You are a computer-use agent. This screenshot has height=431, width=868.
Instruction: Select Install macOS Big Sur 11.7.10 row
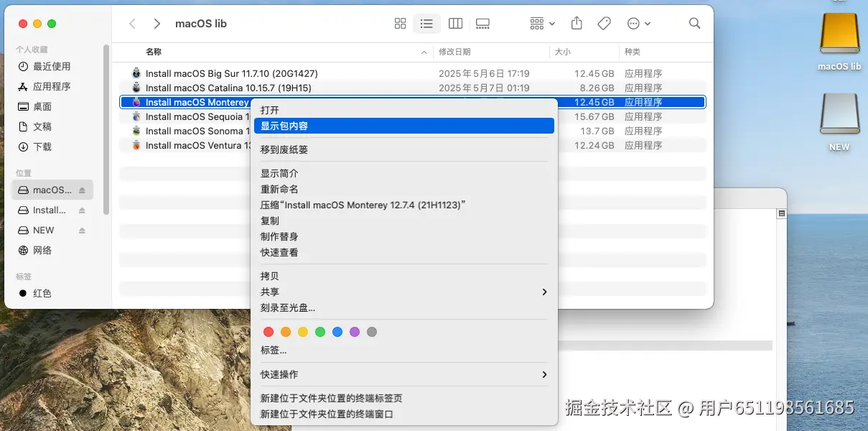coord(413,73)
